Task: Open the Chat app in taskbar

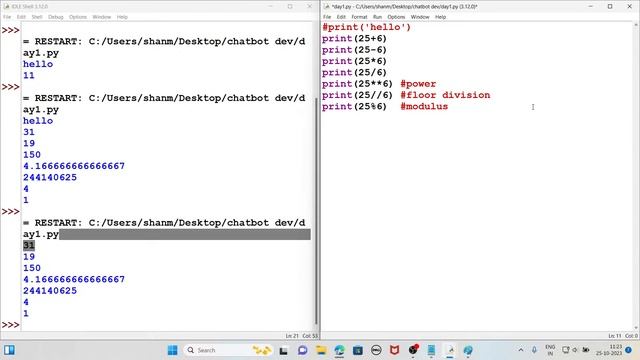Action: pos(302,350)
